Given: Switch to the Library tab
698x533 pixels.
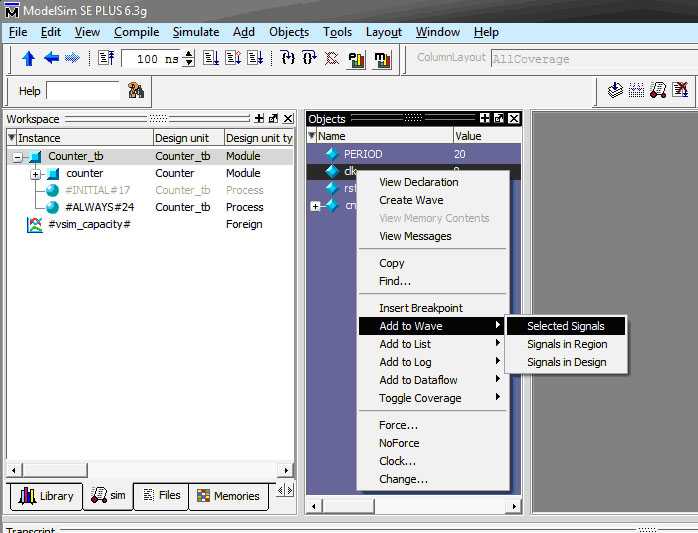Looking at the screenshot, I should [x=46, y=496].
